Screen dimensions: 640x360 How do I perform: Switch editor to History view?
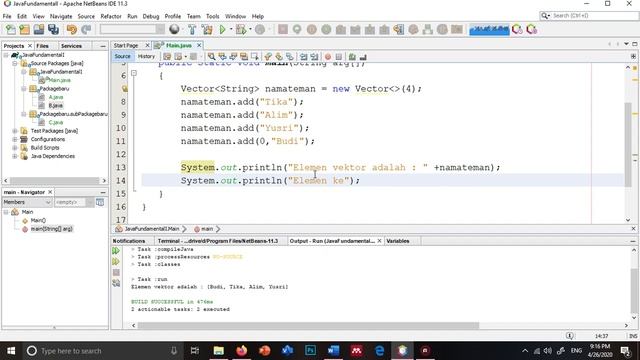[x=146, y=56]
